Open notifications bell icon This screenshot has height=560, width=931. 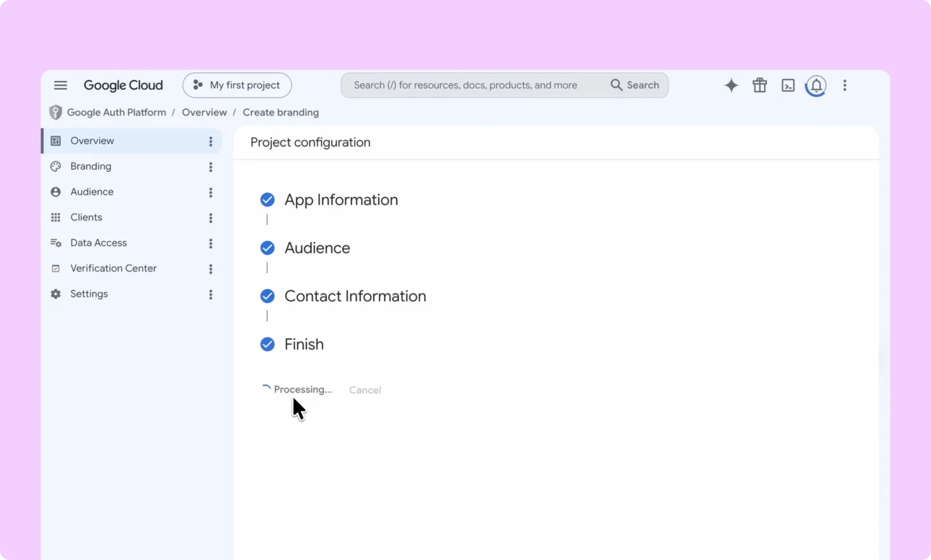click(816, 85)
